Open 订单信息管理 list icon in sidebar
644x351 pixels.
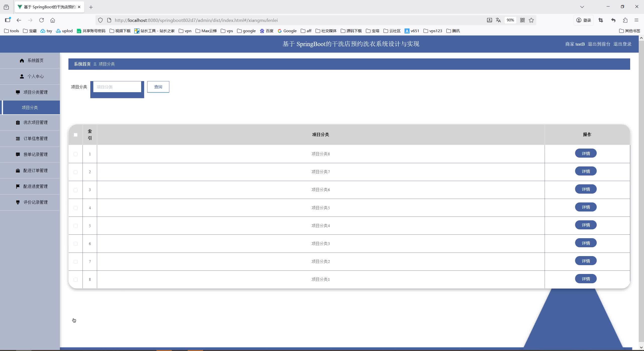(18, 138)
